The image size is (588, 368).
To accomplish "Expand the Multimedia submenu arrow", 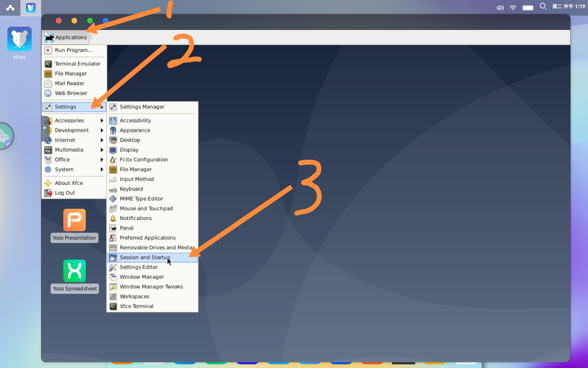I will pos(102,150).
